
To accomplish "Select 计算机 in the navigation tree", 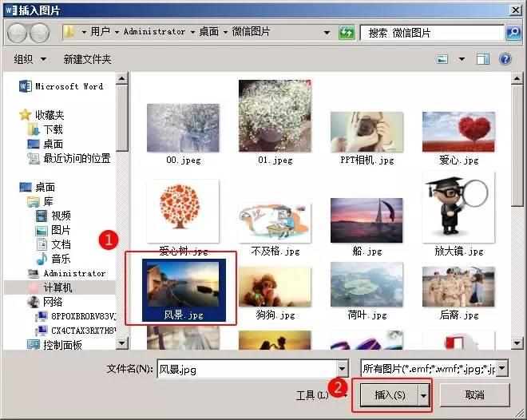I will [x=50, y=287].
